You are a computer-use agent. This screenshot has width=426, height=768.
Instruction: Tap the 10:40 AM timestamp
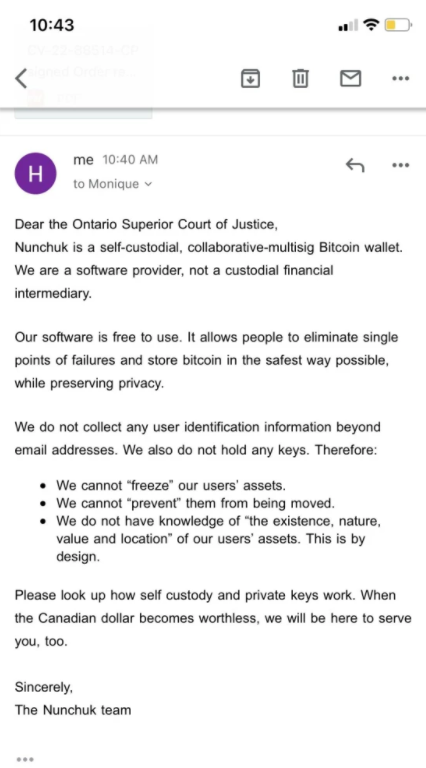click(x=130, y=160)
